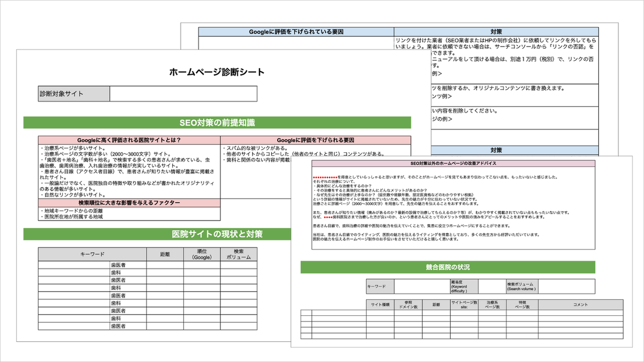Click the empty field beside 検索ボリューム (Search volume)
644x362 pixels.
tap(566, 287)
